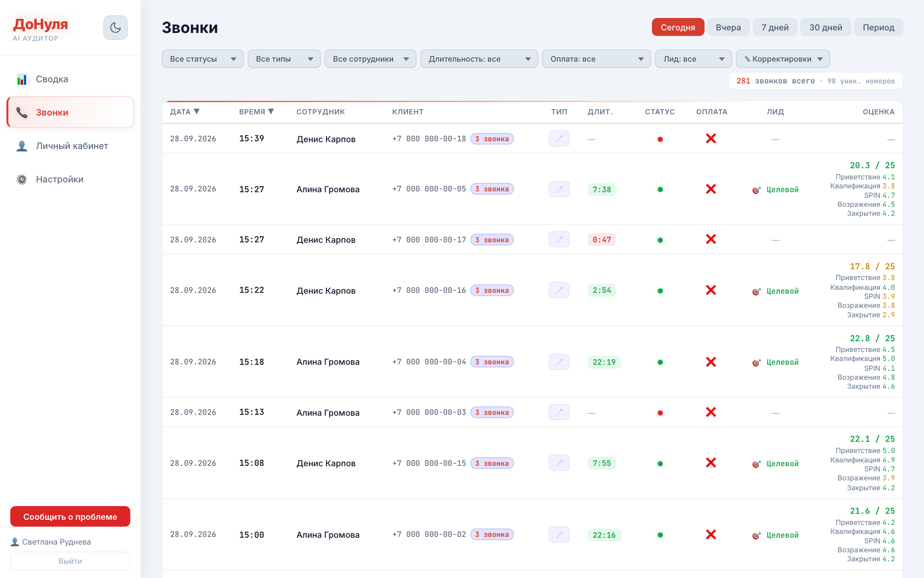
Task: Click the Сообщить о проблеме button
Action: click(x=70, y=517)
